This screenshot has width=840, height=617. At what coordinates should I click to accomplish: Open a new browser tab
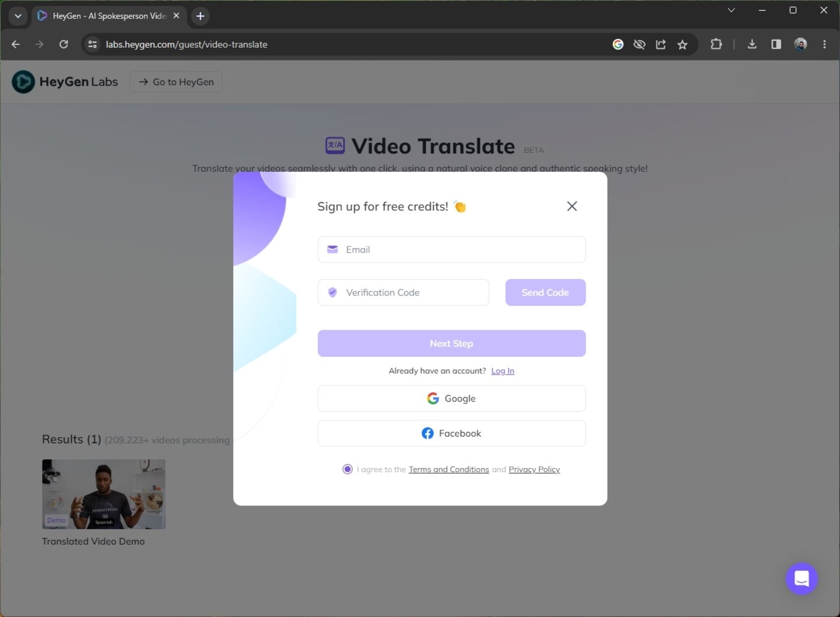point(200,16)
